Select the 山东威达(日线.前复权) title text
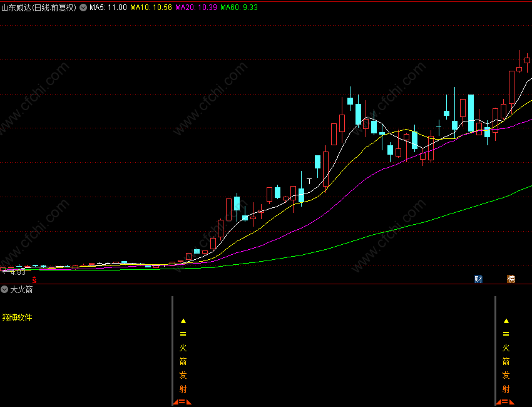This screenshot has height=407, width=532. click(39, 8)
